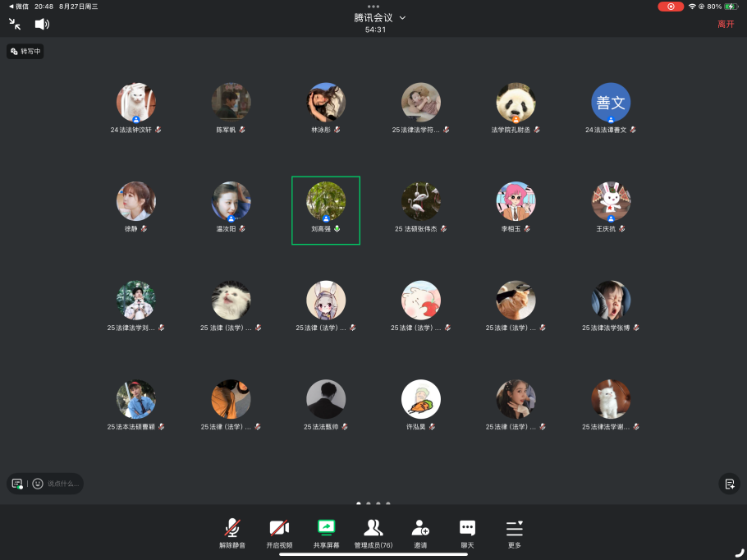Toggle the speaker audio icon
This screenshot has width=747, height=560.
point(42,24)
